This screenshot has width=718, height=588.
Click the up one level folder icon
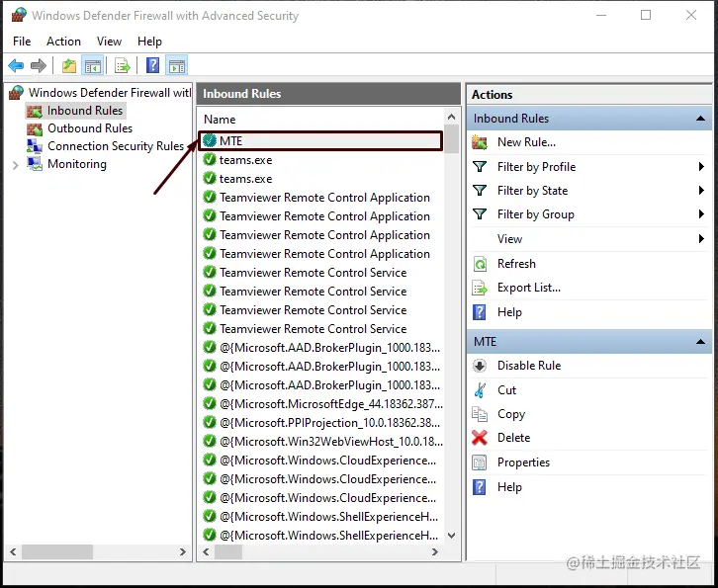click(x=69, y=66)
